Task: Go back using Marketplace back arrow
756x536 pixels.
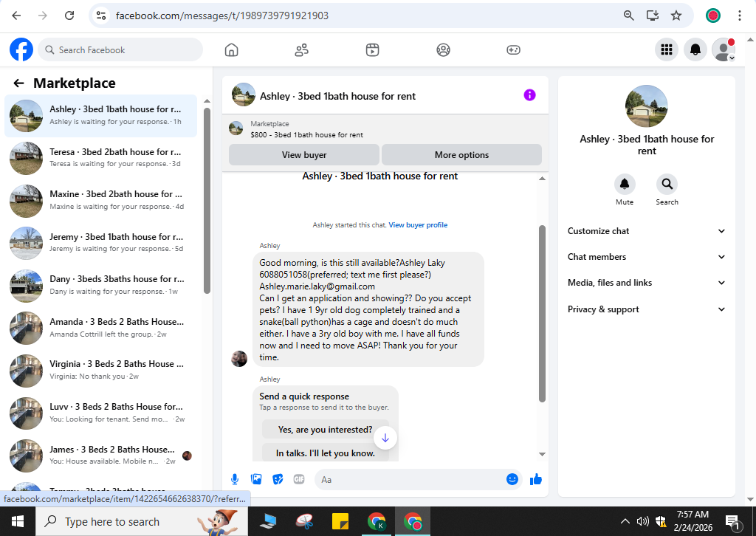Action: [x=18, y=83]
